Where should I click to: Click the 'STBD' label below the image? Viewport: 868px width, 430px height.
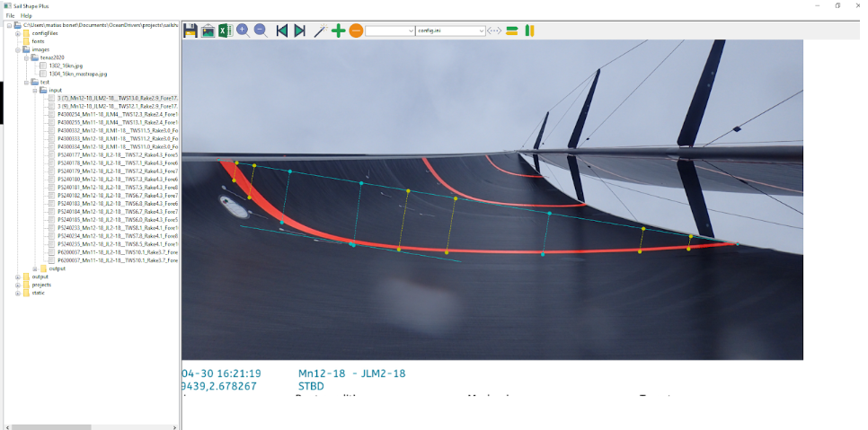pyautogui.click(x=311, y=386)
